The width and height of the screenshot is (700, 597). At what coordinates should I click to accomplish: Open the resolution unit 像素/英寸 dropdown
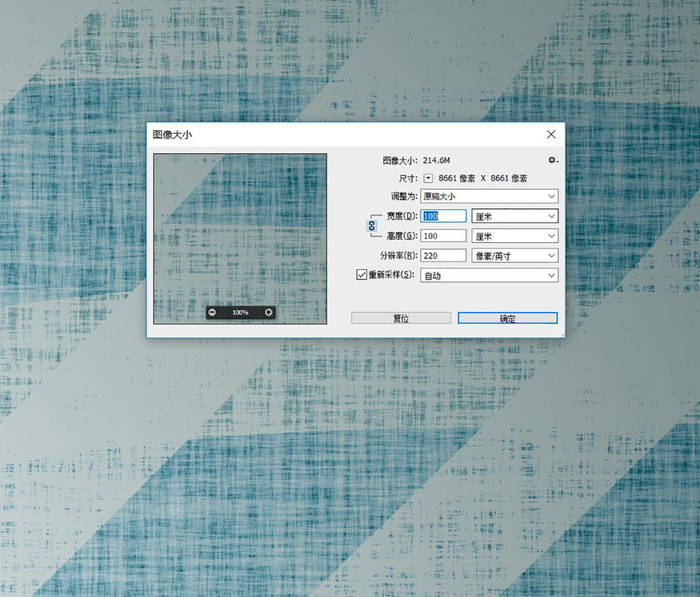tap(515, 255)
